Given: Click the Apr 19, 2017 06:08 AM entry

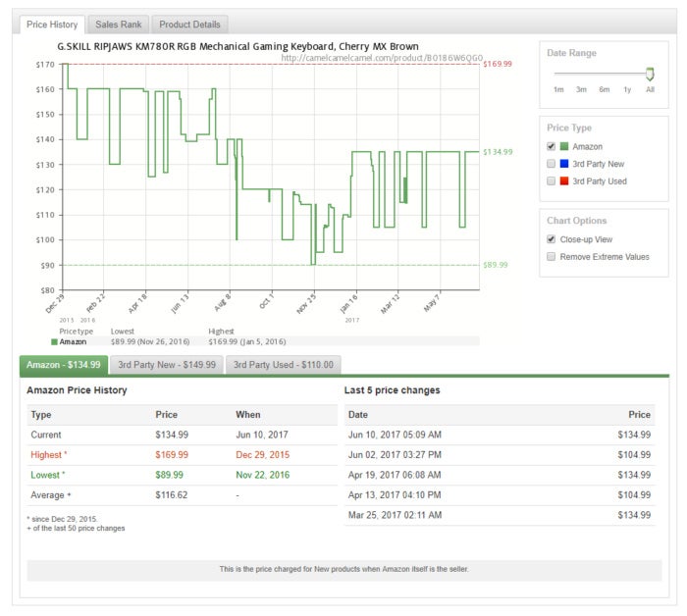Looking at the screenshot, I should (x=395, y=475).
